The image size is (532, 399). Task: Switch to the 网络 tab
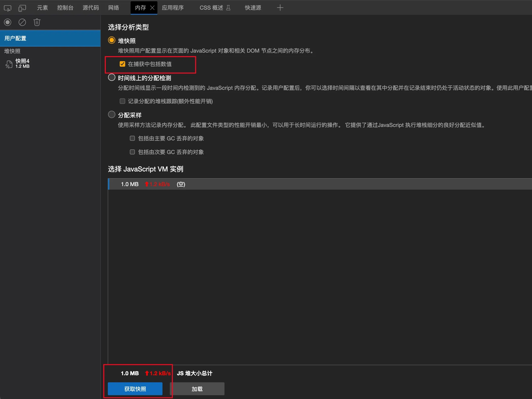click(114, 8)
